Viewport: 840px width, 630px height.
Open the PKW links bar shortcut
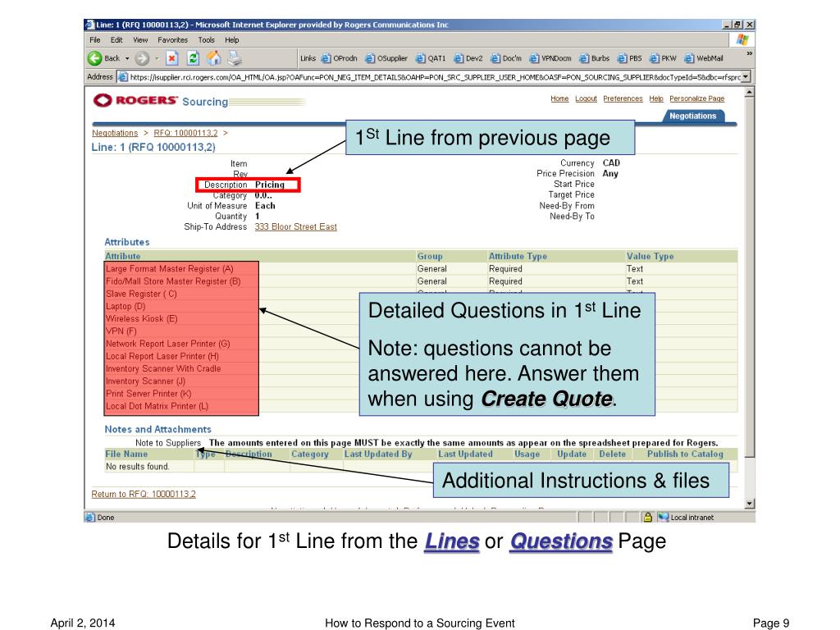pyautogui.click(x=663, y=58)
